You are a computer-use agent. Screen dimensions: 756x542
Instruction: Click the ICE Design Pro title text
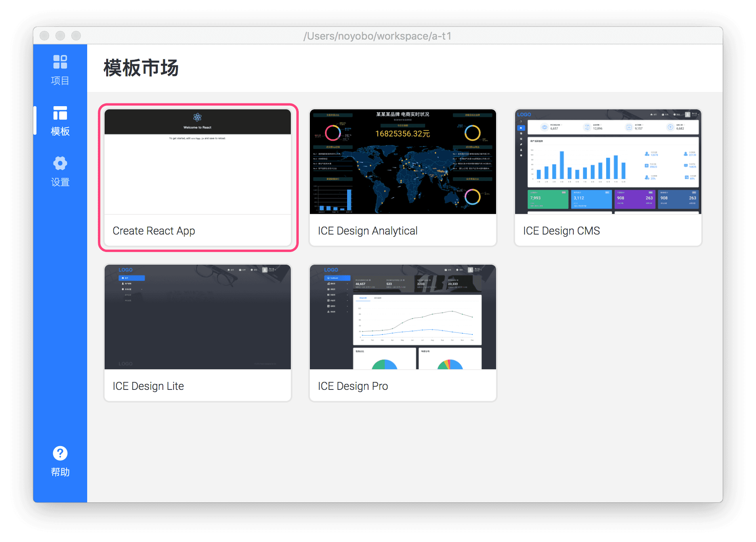(x=353, y=386)
